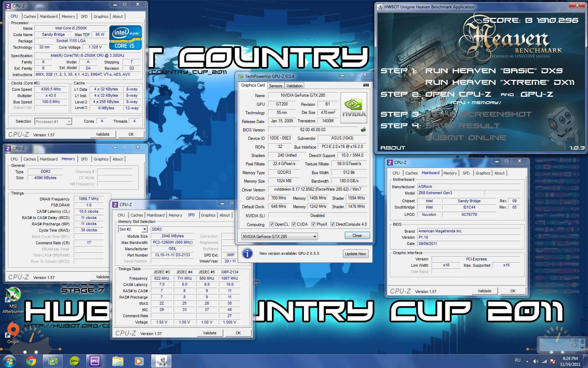The width and height of the screenshot is (588, 368).
Task: Click the BIOS Version 62.00.45.00.03 field
Action: point(313,130)
